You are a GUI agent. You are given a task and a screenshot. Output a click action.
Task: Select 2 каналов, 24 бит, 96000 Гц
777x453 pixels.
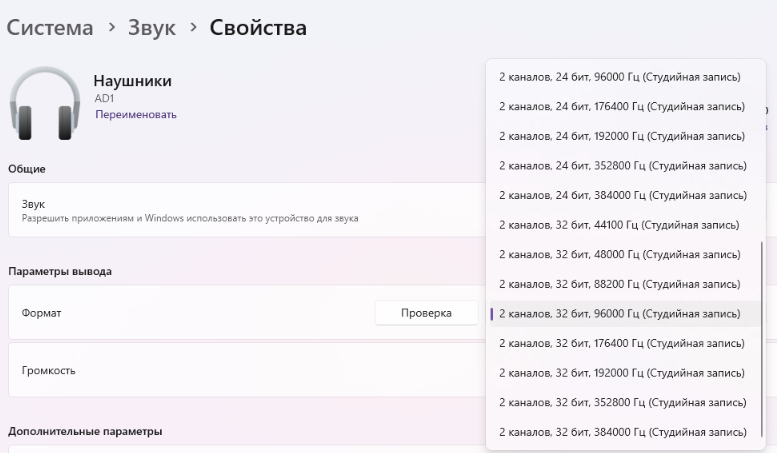621,77
